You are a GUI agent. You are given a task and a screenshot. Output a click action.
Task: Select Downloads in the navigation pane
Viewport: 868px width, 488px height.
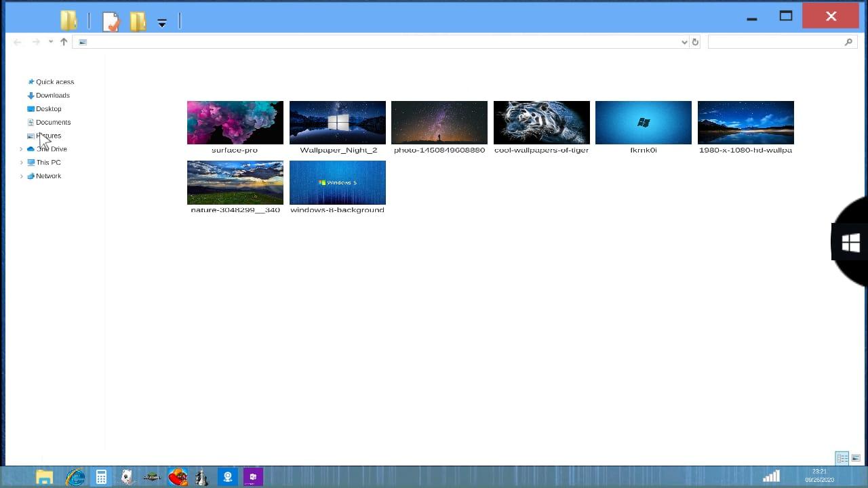pyautogui.click(x=52, y=96)
